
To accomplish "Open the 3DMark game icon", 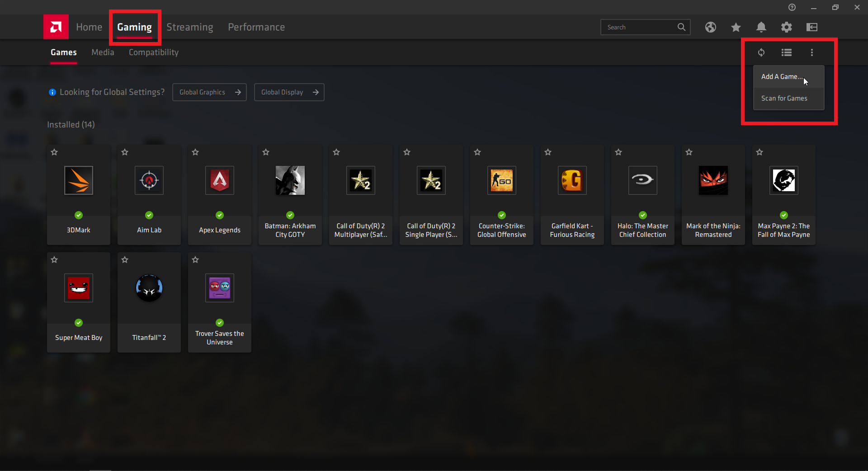I will click(79, 180).
